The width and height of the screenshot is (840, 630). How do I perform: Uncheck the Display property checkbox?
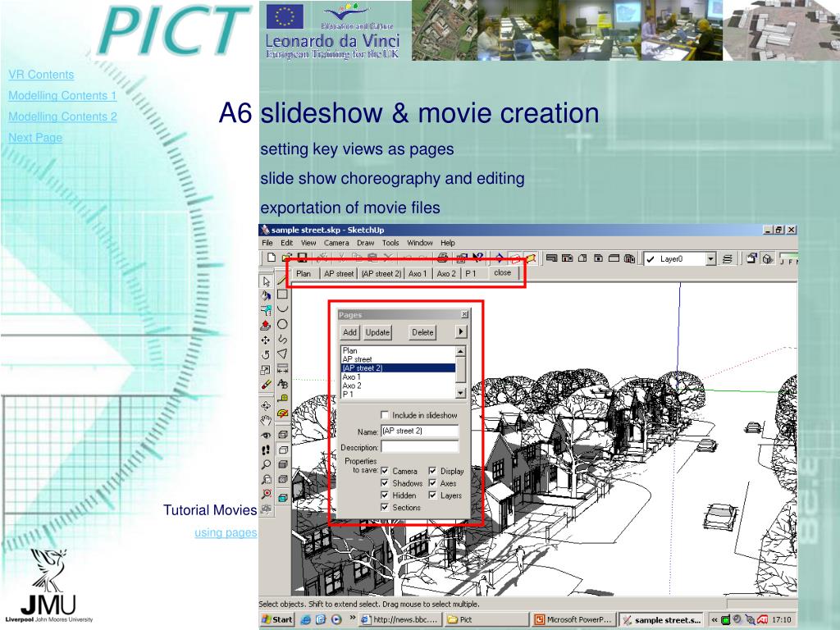click(432, 471)
